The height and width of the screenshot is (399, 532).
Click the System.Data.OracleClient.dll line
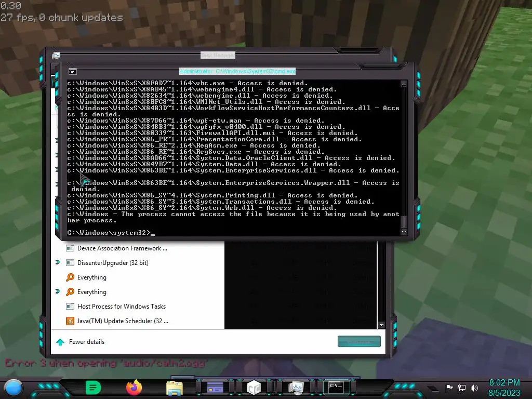click(x=231, y=158)
